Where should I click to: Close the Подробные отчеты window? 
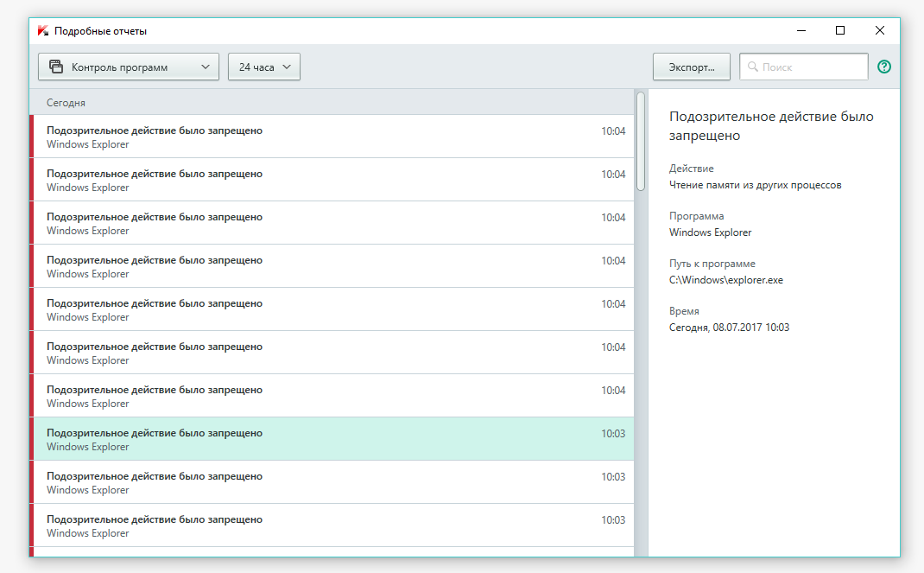tap(879, 30)
